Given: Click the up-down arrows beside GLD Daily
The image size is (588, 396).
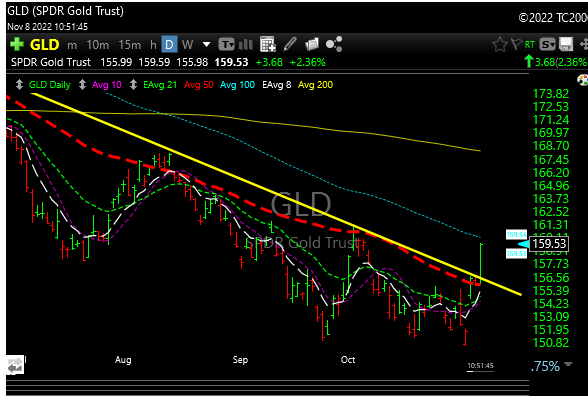Looking at the screenshot, I should (x=19, y=85).
